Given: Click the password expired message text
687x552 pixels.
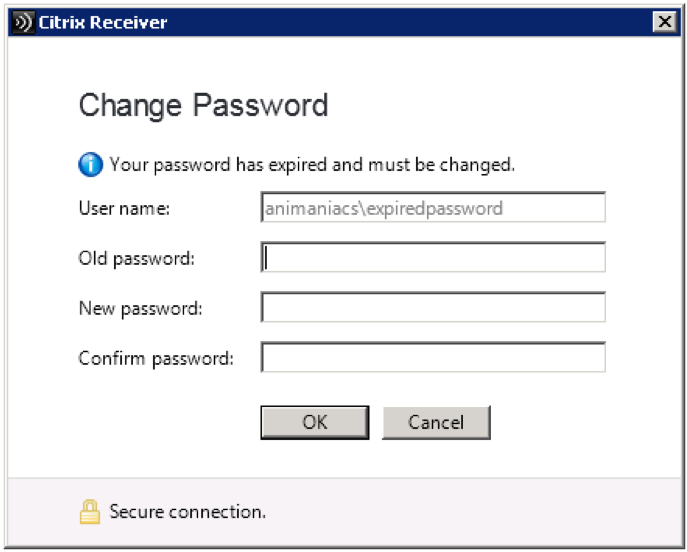Looking at the screenshot, I should click(312, 164).
